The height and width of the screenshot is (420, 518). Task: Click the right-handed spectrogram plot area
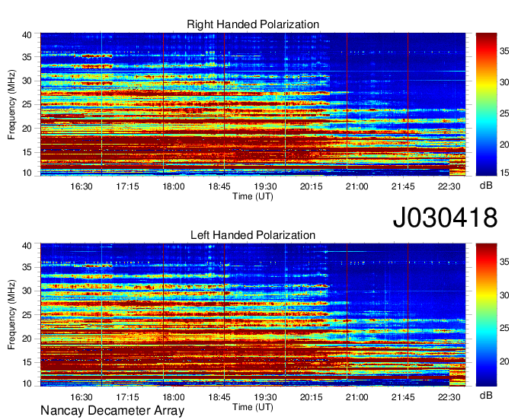pos(253,104)
